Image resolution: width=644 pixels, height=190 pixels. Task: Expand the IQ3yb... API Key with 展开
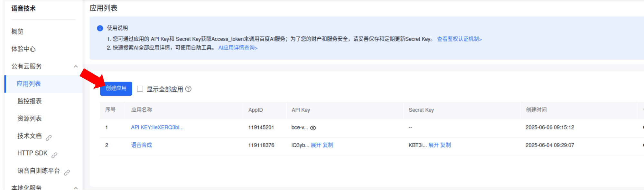tap(316, 145)
